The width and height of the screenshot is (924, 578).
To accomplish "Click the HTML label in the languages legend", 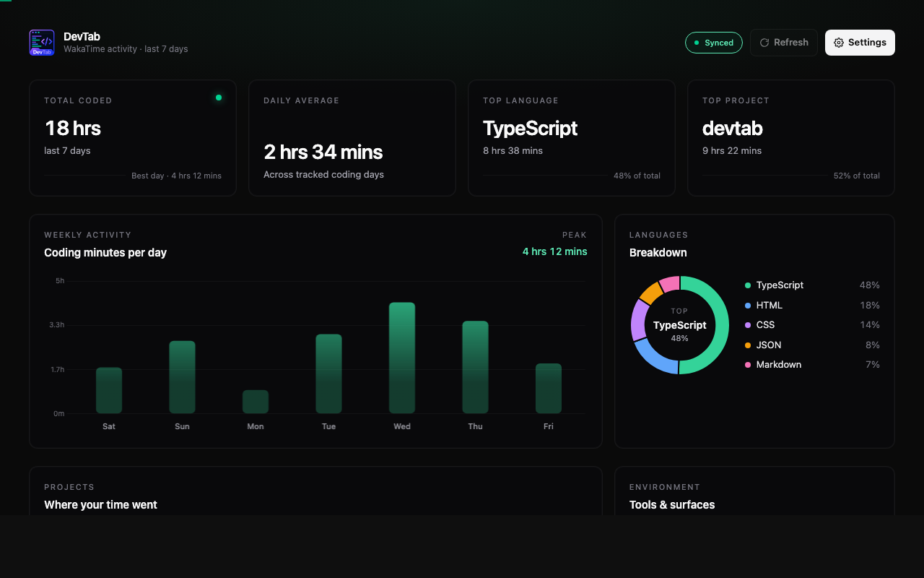I will (770, 306).
